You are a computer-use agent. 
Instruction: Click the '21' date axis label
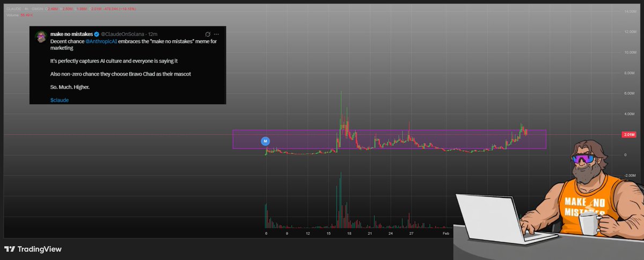pos(370,234)
